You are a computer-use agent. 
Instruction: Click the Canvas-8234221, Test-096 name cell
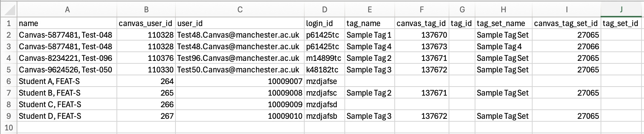(x=67, y=58)
